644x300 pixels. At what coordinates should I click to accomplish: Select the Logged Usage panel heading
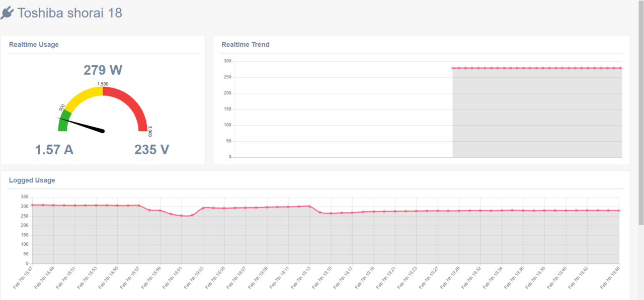click(x=32, y=180)
